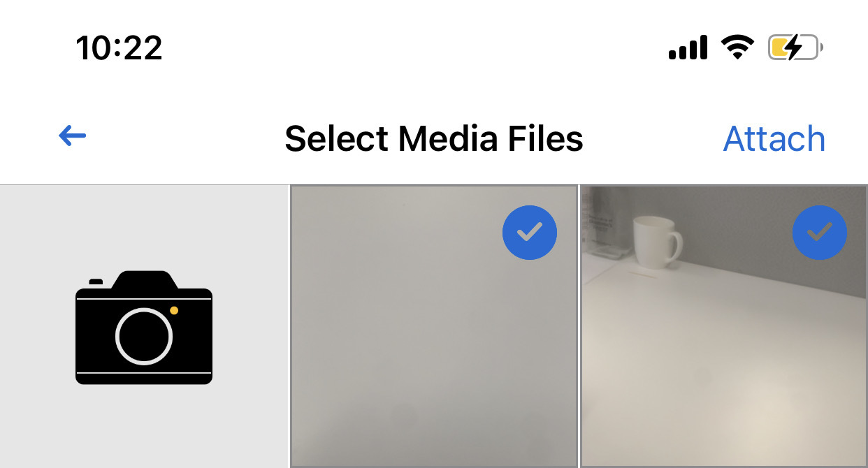Uncheck the white mug photo's checkmark
The height and width of the screenshot is (468, 868).
point(819,233)
